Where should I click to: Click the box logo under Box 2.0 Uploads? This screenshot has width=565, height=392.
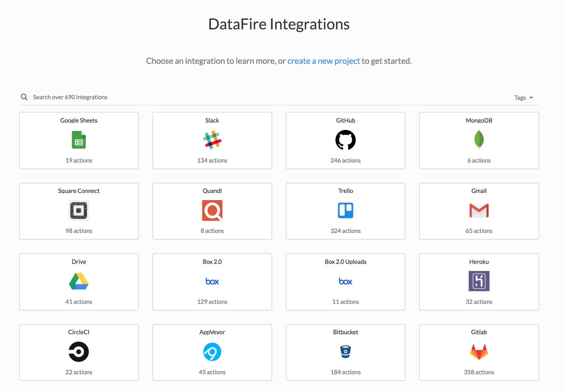pos(346,281)
